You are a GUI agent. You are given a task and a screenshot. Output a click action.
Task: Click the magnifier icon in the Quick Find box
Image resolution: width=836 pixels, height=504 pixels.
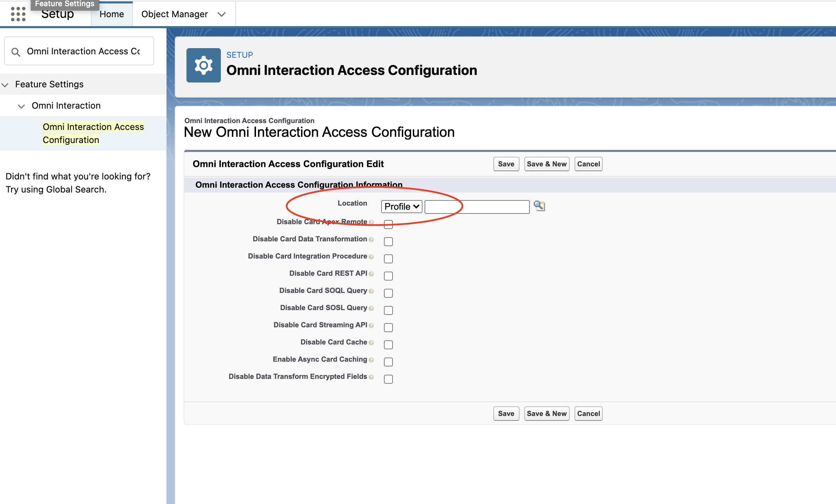point(16,51)
